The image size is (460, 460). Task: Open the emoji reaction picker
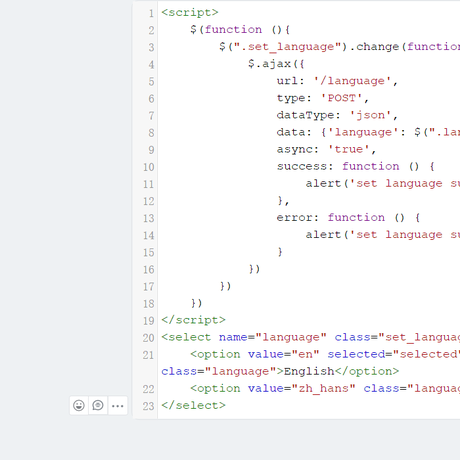tap(79, 405)
